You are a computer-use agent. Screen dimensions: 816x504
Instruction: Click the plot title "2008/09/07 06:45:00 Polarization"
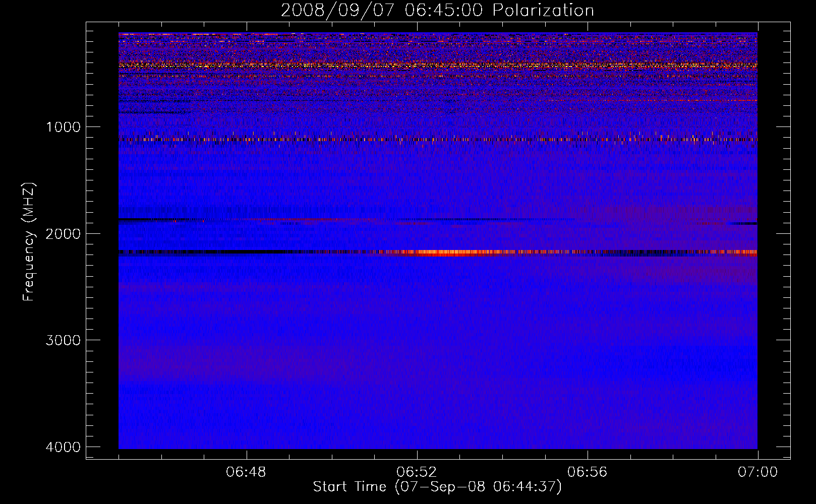[437, 11]
